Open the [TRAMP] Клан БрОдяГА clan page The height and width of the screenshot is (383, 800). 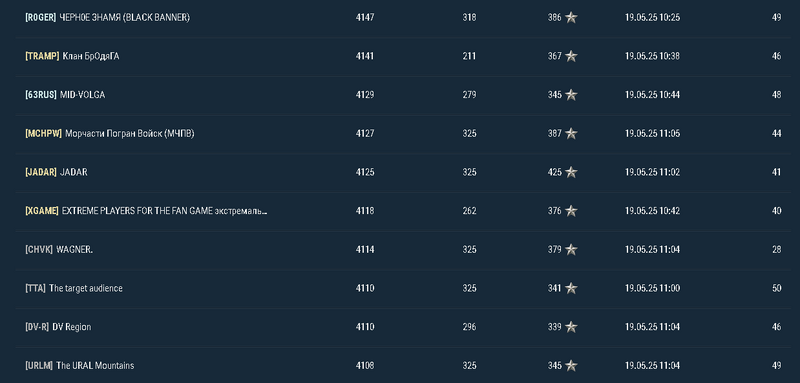pos(72,56)
